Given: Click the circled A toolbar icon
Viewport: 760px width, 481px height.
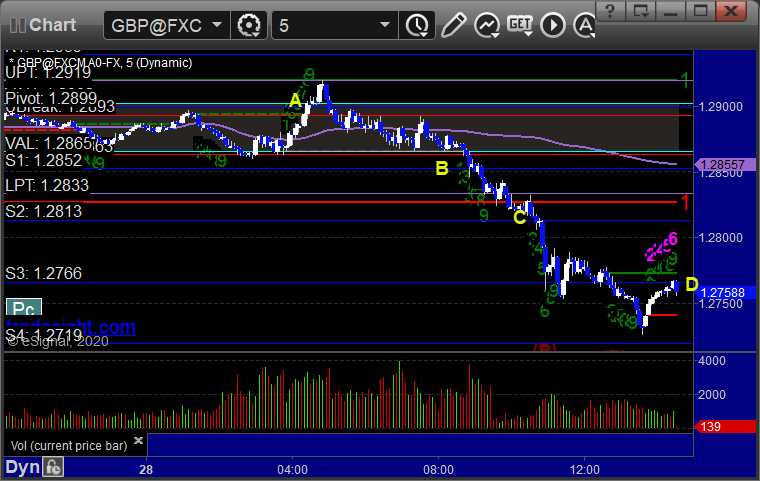Looking at the screenshot, I should (x=585, y=25).
